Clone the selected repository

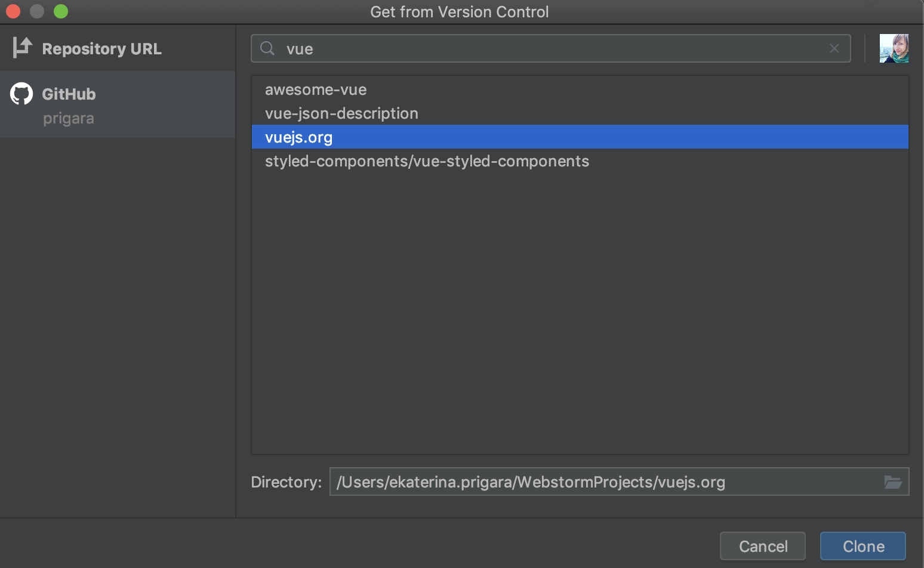pyautogui.click(x=863, y=546)
